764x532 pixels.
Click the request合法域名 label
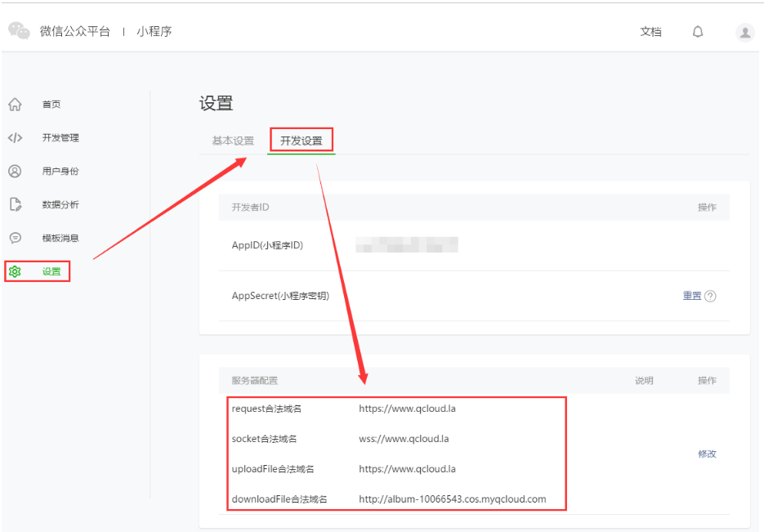pyautogui.click(x=266, y=409)
